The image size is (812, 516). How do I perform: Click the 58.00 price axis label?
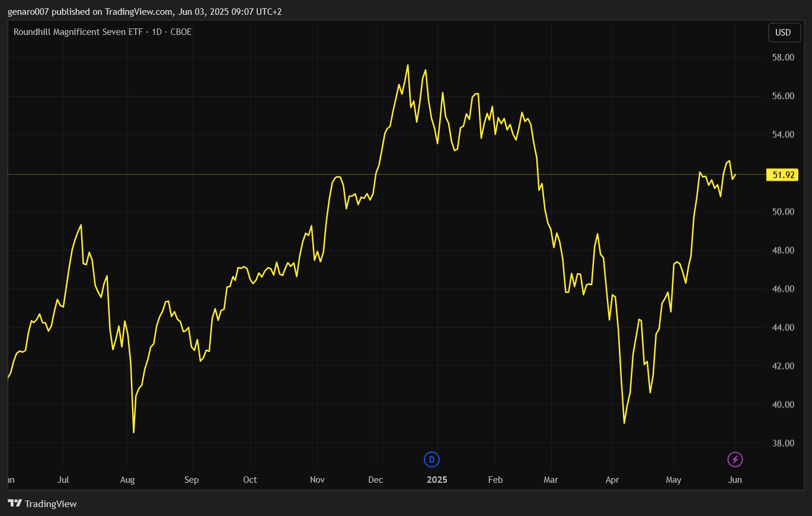[x=784, y=57]
